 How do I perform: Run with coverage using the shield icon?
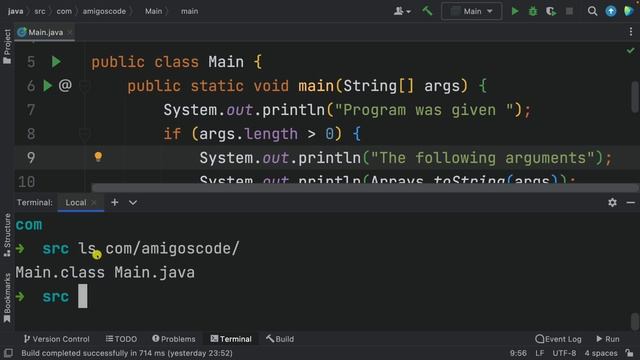(551, 11)
